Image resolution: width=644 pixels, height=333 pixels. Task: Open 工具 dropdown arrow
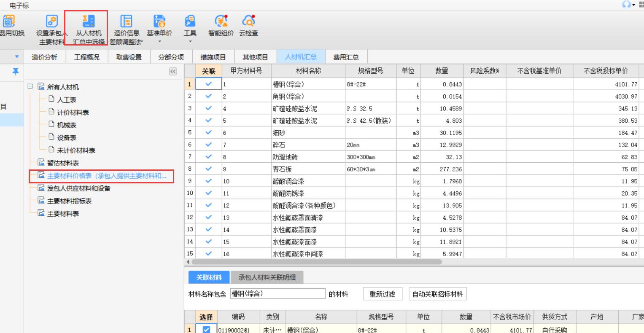pyautogui.click(x=190, y=41)
